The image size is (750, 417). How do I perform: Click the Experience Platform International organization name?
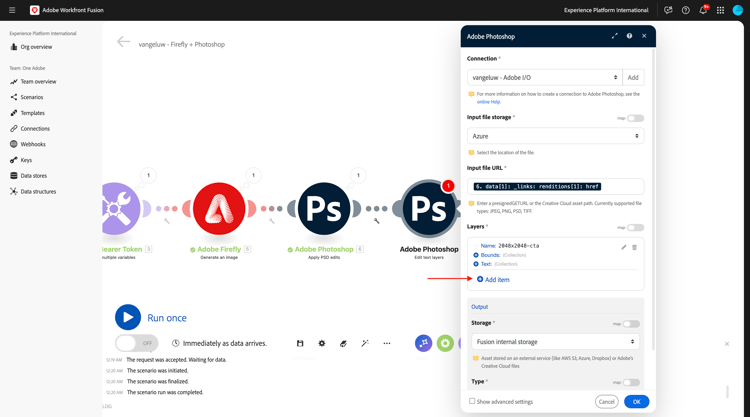[606, 10]
